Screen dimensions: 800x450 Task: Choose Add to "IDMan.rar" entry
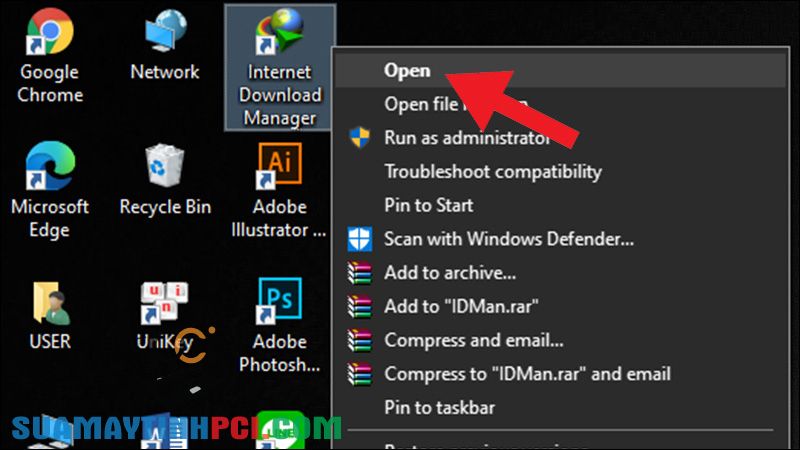[461, 306]
